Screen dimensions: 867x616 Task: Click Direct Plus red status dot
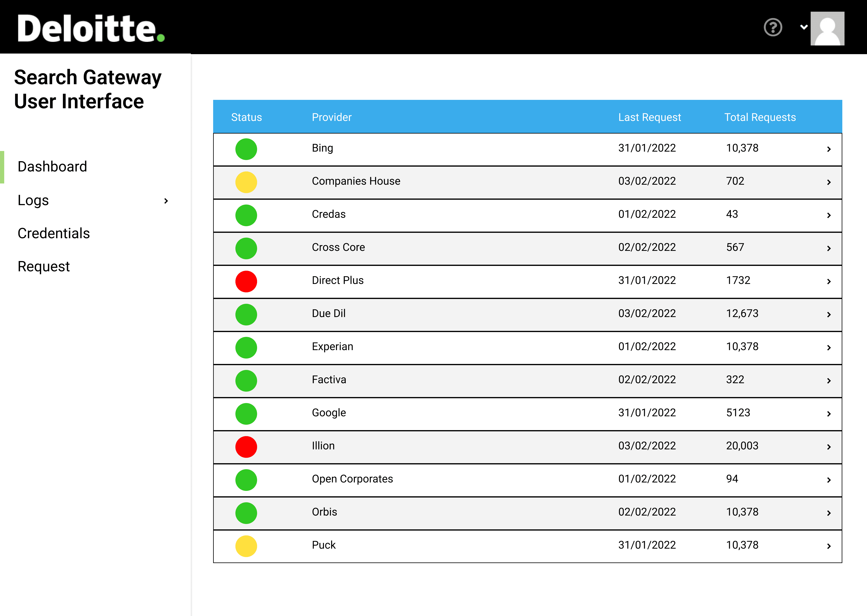tap(246, 282)
